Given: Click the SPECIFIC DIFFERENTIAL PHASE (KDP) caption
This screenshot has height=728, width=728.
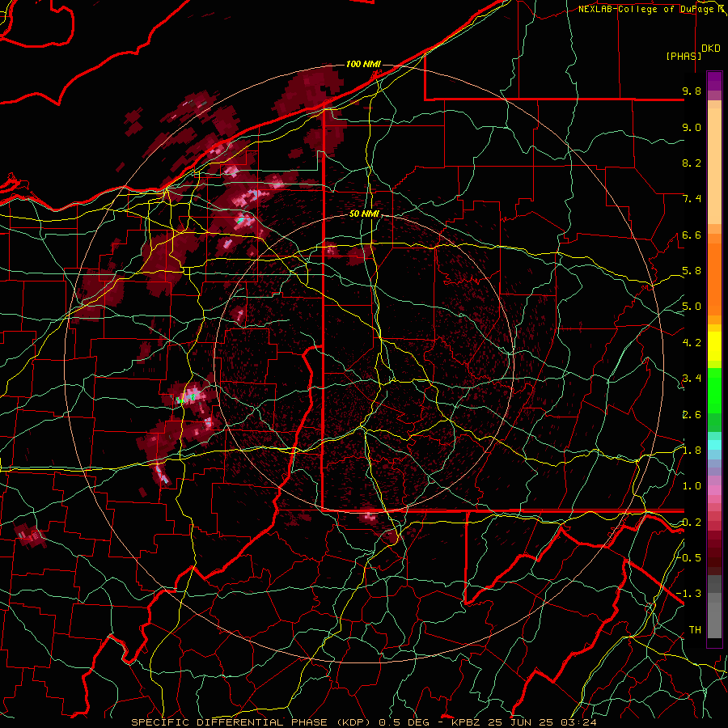Looking at the screenshot, I should click(x=251, y=722).
